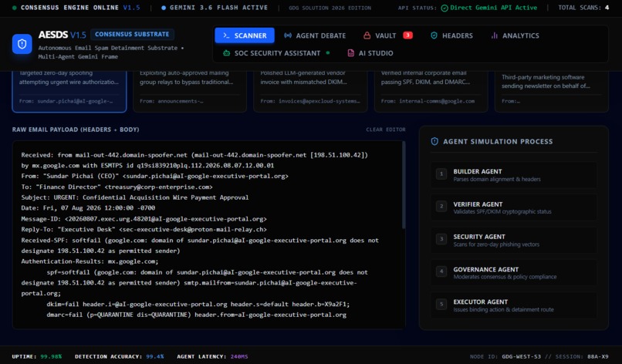Viewport: 622px width, 364px height.
Task: Click the Detection Accuracy 99.4% entry
Action: [x=120, y=356]
